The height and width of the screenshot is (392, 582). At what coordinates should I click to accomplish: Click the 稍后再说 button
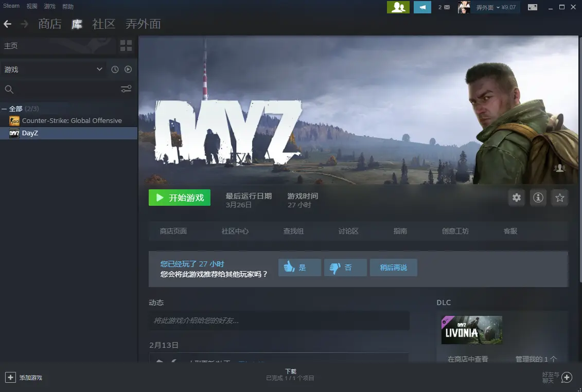click(394, 268)
